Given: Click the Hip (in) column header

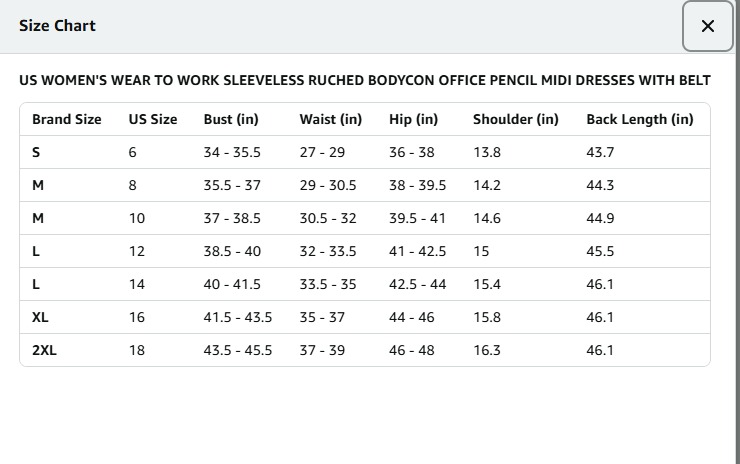Looking at the screenshot, I should (413, 119).
